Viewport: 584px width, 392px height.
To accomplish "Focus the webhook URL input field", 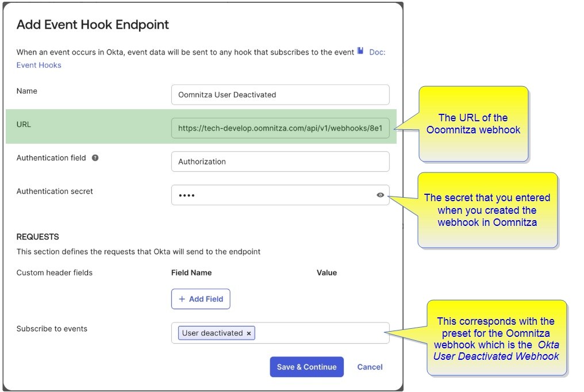I will click(x=280, y=128).
